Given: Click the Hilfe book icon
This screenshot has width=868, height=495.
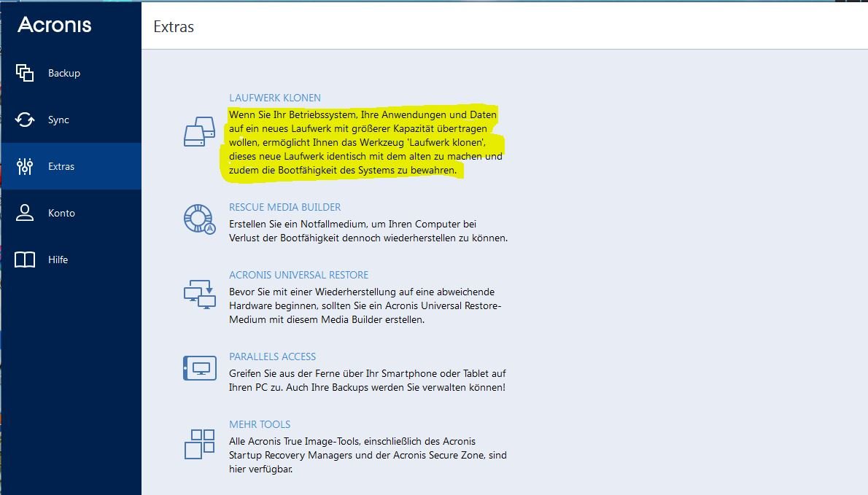Looking at the screenshot, I should (25, 260).
